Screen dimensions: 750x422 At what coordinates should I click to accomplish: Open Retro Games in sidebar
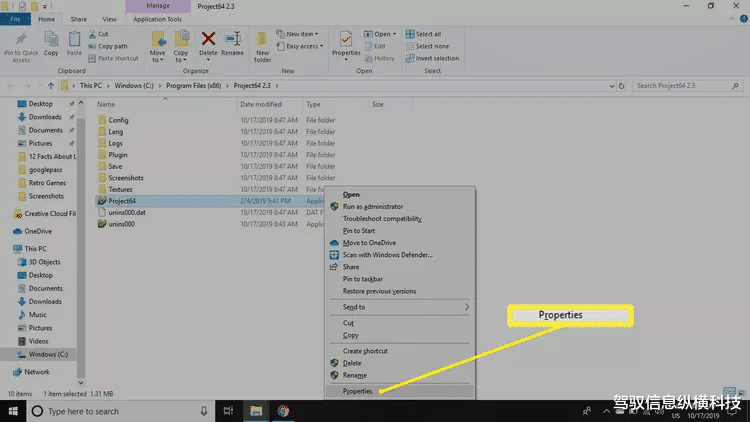pos(47,183)
